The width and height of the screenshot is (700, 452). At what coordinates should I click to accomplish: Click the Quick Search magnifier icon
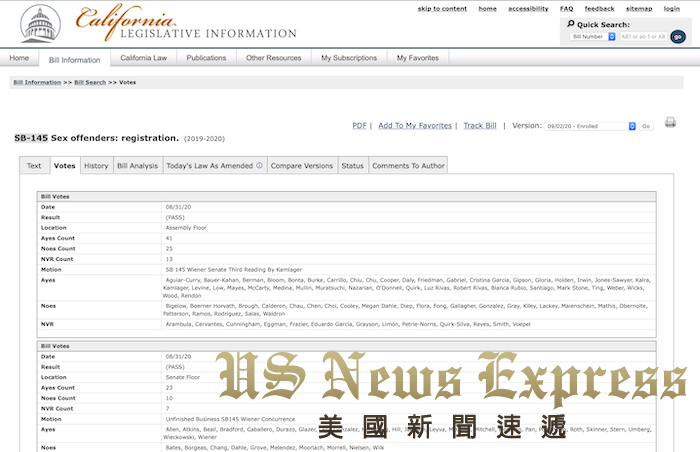[x=571, y=24]
